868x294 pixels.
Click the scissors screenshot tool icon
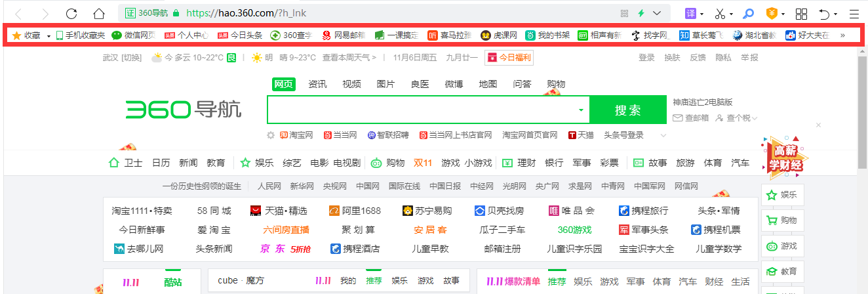pyautogui.click(x=720, y=13)
